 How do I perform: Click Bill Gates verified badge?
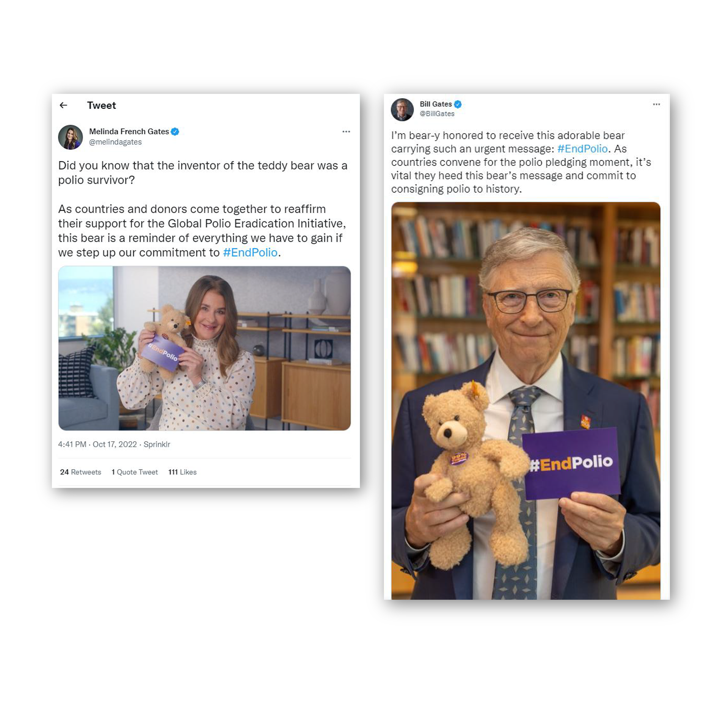coord(458,104)
